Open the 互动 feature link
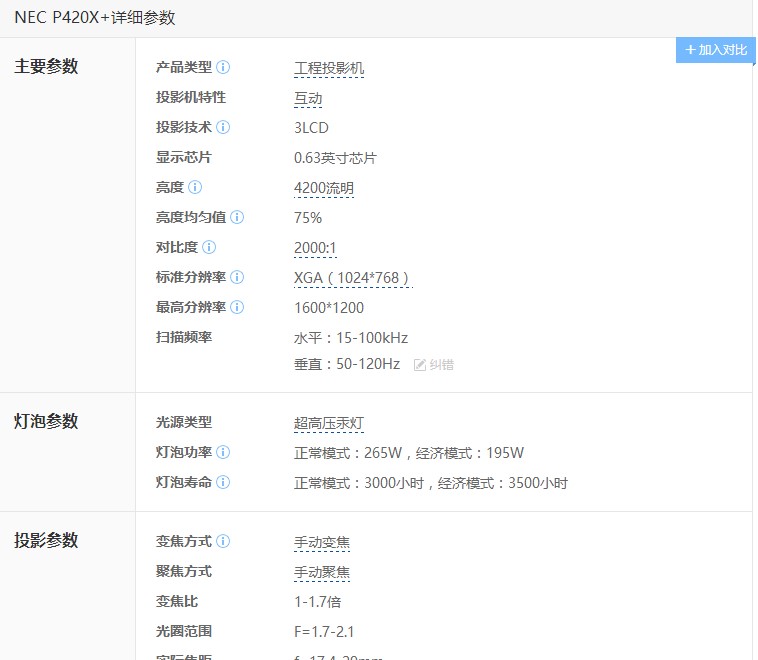The image size is (758, 660). pyautogui.click(x=308, y=98)
